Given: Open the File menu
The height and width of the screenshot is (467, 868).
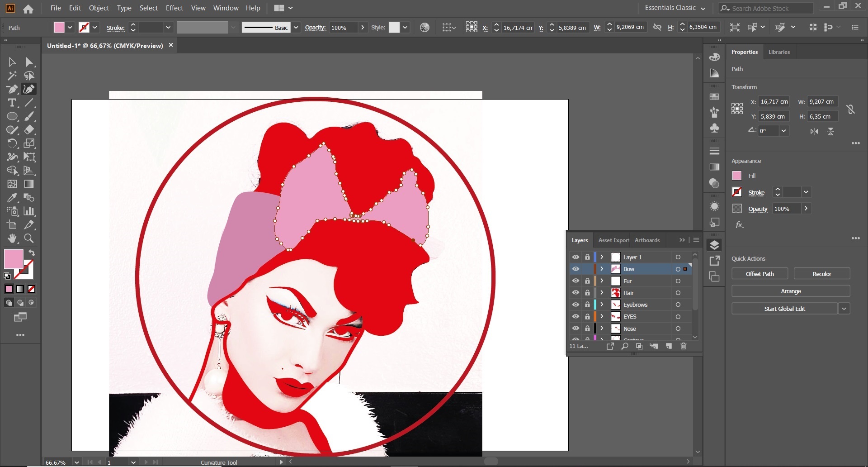Looking at the screenshot, I should 56,8.
